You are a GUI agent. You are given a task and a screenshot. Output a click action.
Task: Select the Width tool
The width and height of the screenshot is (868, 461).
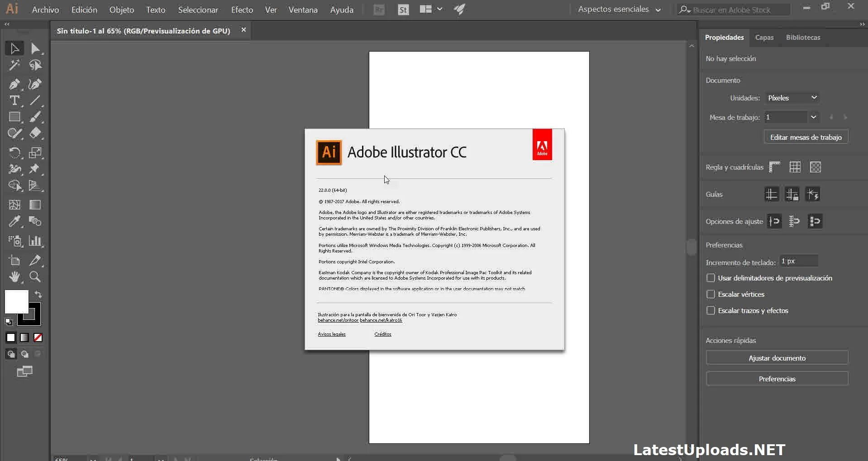tap(14, 169)
